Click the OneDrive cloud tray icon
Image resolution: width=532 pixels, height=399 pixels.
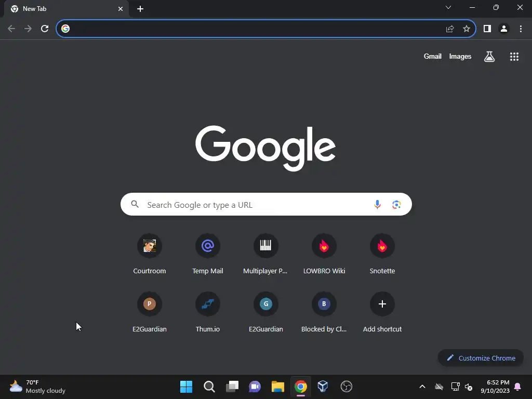click(439, 387)
